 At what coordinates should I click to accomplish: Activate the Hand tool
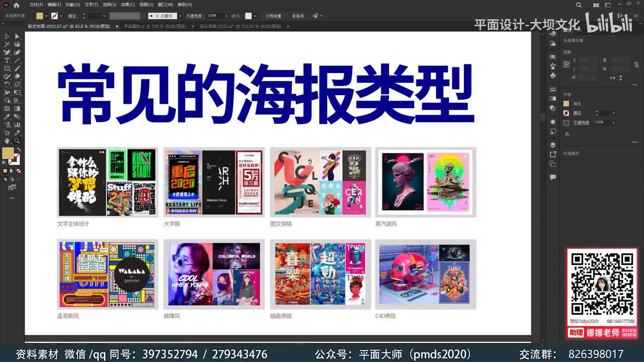coord(7,140)
